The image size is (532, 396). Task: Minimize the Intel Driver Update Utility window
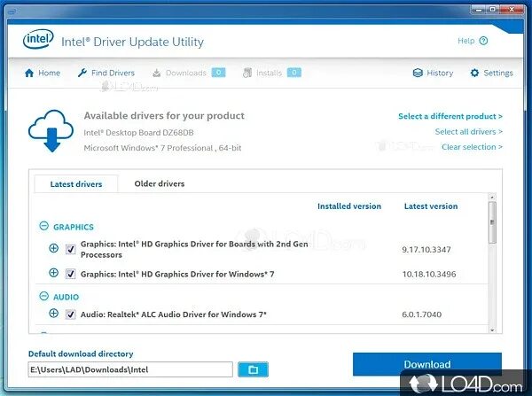[x=479, y=10]
